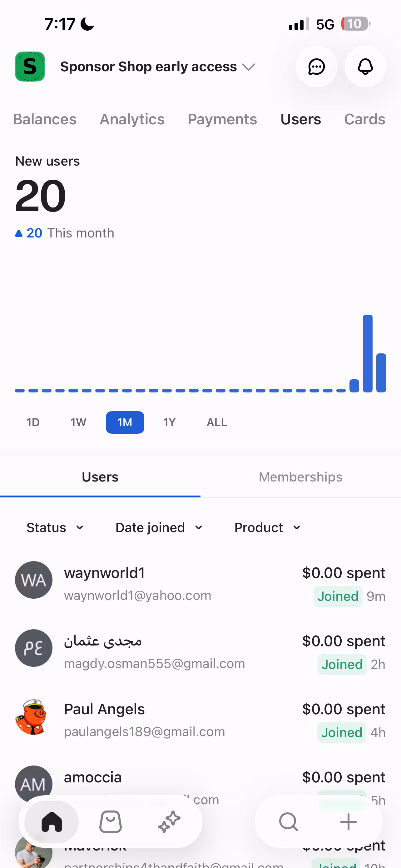Switch to the Analytics tab
401x868 pixels.
pos(132,119)
